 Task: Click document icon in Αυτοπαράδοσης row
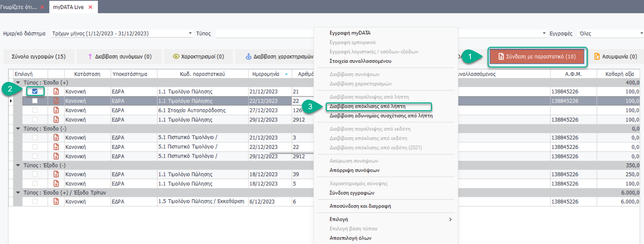pyautogui.click(x=56, y=110)
